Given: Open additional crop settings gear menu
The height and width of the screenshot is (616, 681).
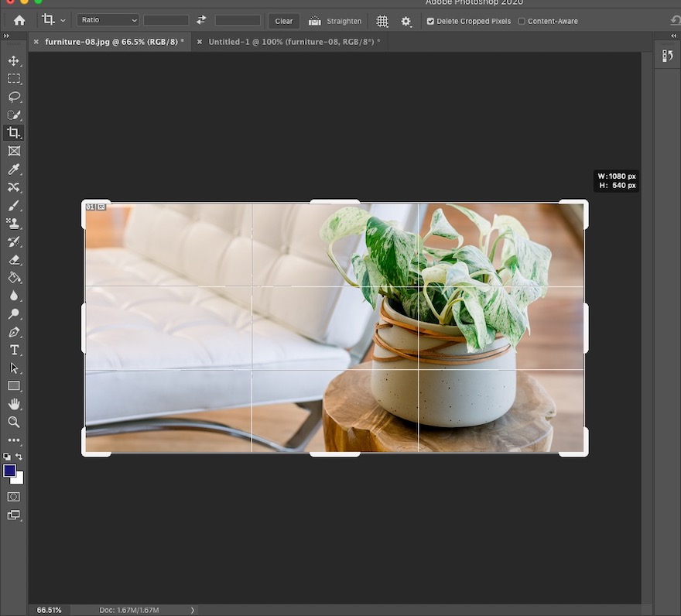Looking at the screenshot, I should pyautogui.click(x=406, y=21).
